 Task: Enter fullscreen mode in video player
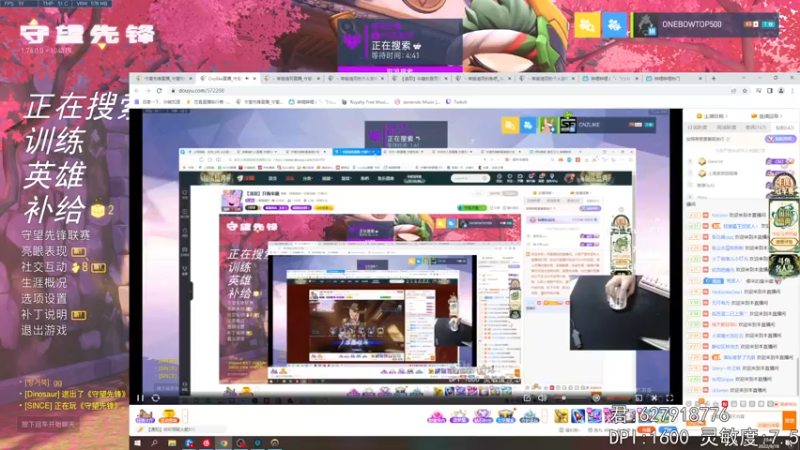click(669, 398)
